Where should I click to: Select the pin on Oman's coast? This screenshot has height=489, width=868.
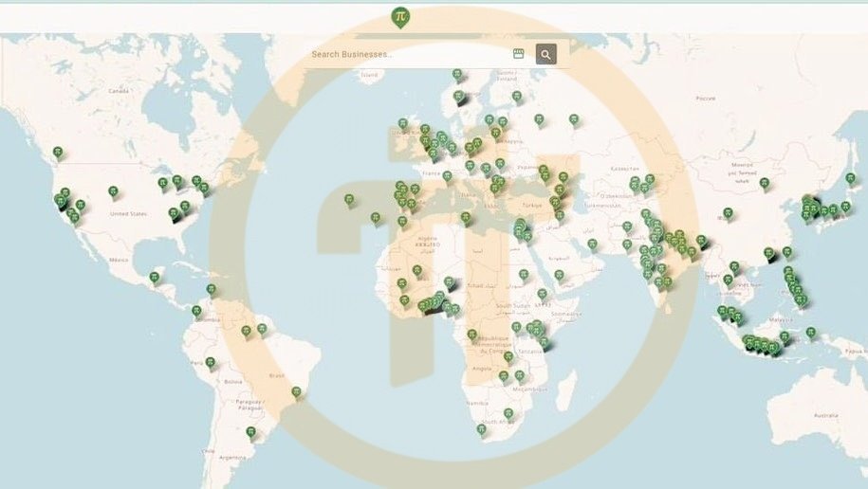pos(592,244)
